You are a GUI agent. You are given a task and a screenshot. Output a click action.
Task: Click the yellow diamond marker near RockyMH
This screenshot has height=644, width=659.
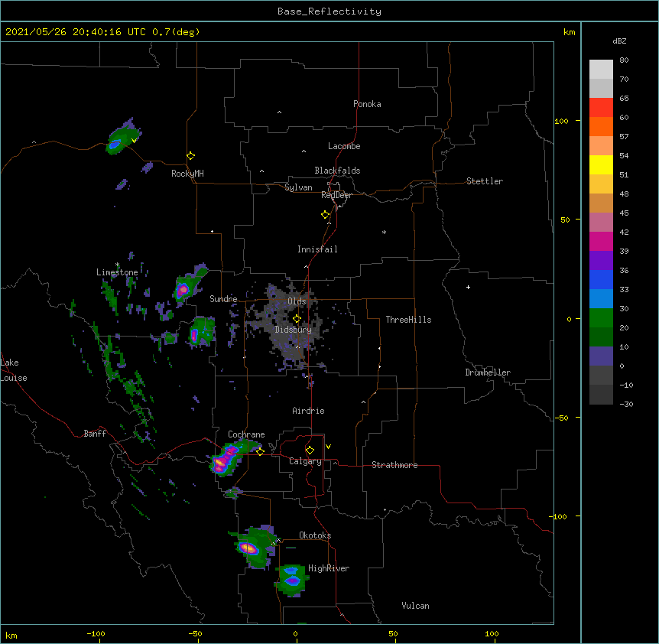[x=191, y=156]
